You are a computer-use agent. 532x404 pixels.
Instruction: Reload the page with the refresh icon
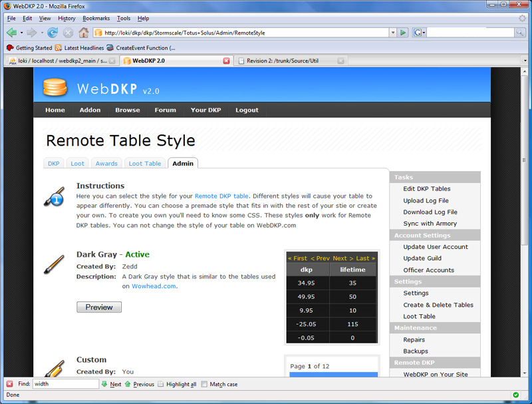click(x=53, y=32)
